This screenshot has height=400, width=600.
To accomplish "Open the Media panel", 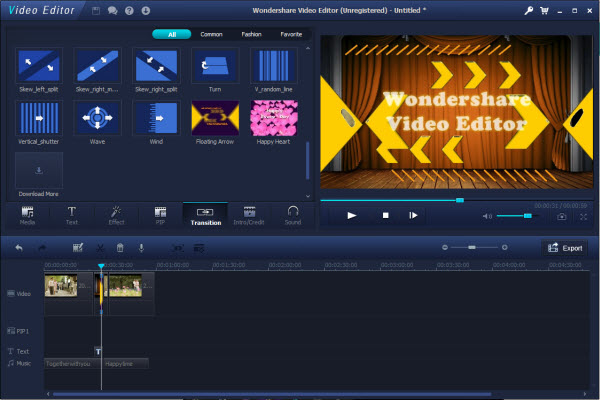I will pos(28,216).
